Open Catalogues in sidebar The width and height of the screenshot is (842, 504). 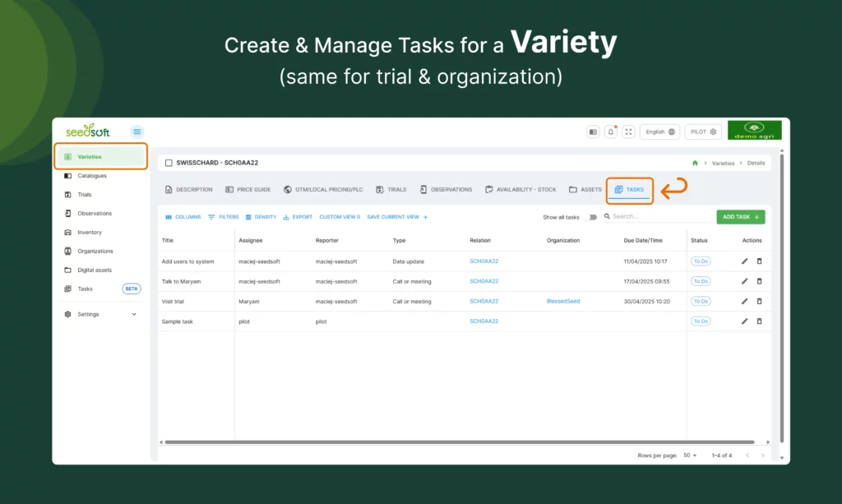(x=100, y=175)
